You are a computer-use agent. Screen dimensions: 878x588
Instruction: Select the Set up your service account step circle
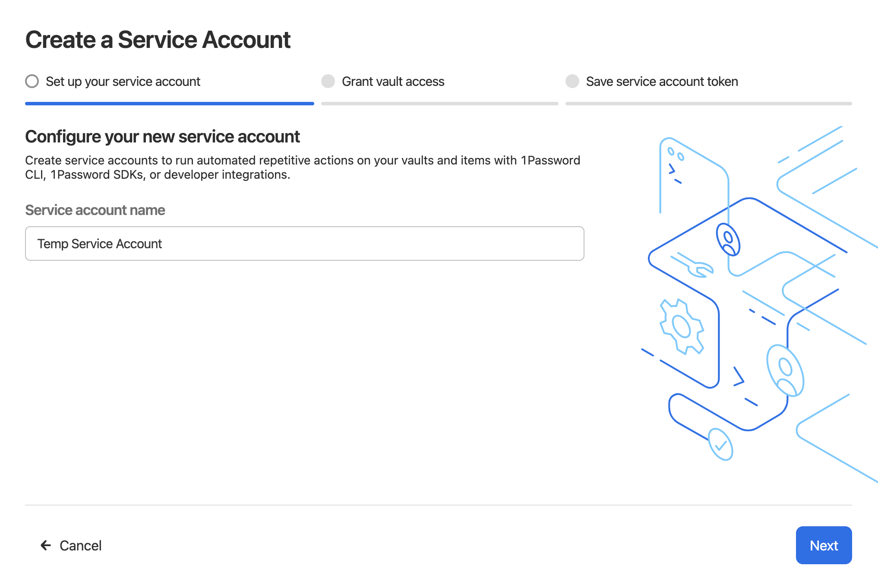tap(32, 81)
